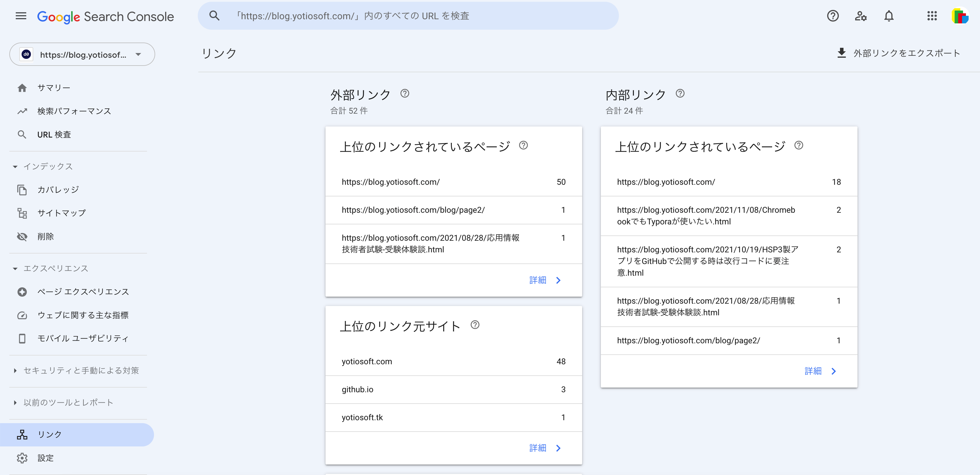980x475 pixels.
Task: Open the account profile avatar
Action: pos(960,16)
